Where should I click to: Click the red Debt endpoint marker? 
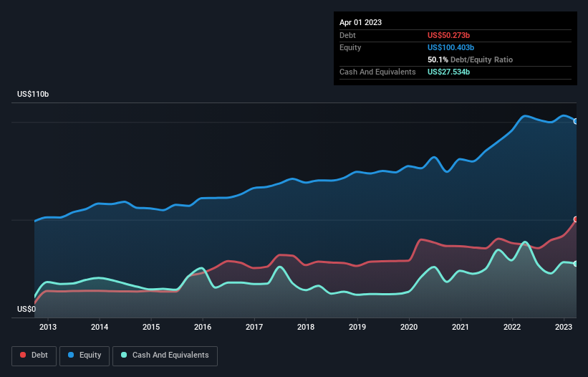click(576, 219)
